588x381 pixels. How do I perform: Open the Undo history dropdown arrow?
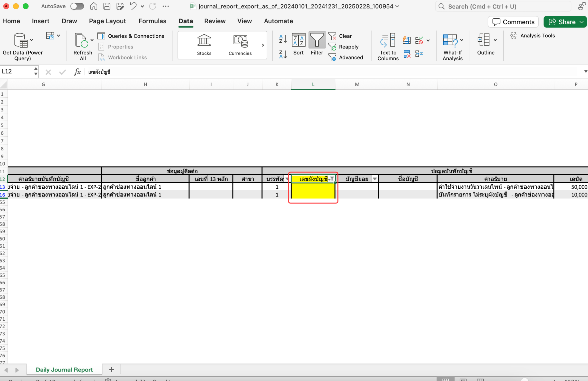(142, 6)
